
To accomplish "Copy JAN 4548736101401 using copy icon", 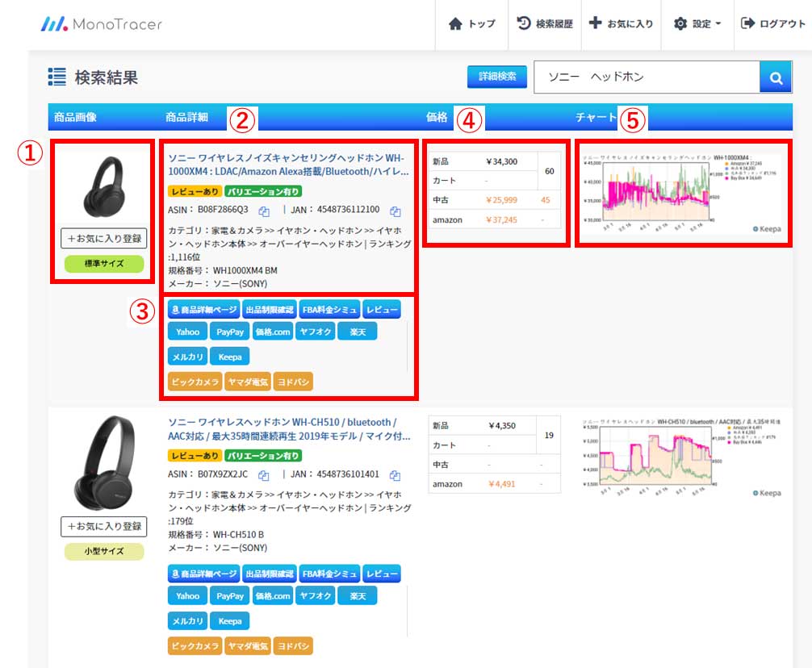I will coord(395,475).
